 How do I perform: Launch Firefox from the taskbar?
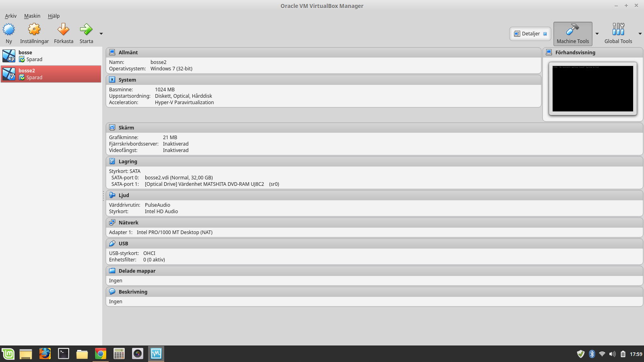tap(45, 354)
